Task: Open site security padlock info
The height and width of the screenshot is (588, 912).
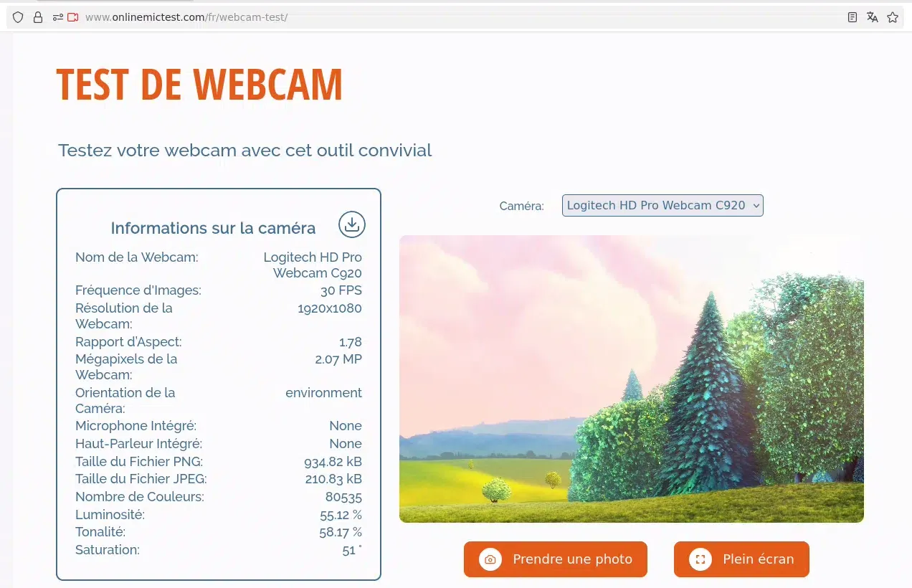Action: click(38, 17)
